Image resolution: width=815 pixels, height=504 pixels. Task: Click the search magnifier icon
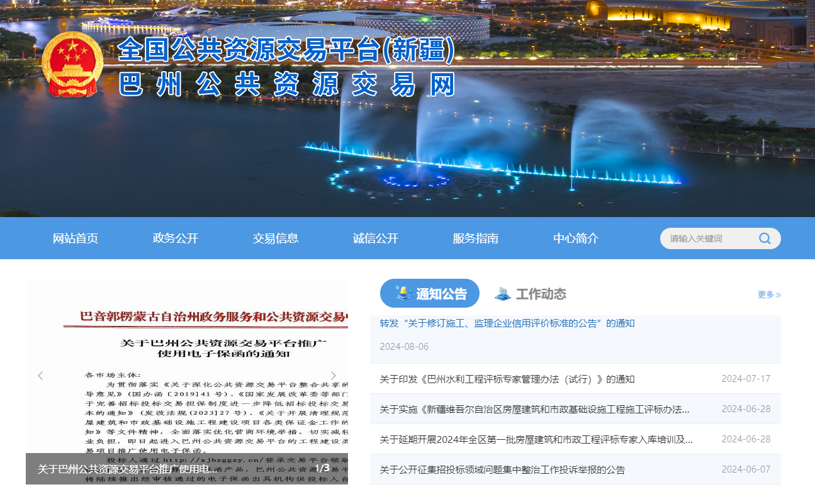point(765,238)
